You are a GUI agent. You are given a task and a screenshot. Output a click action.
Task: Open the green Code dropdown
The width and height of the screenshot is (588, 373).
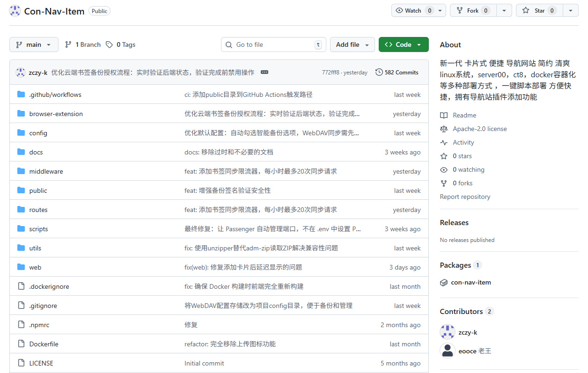404,45
